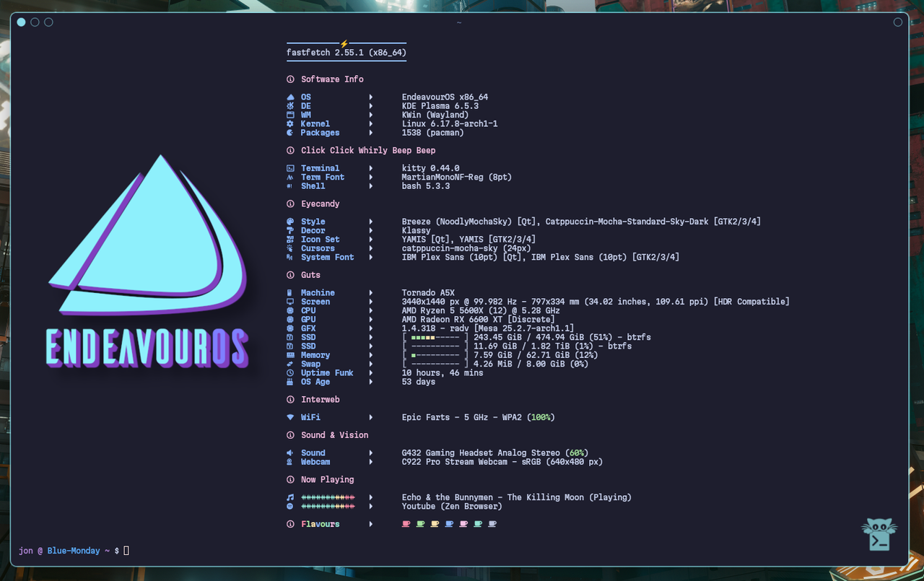Click the info icon beside Flavours
Image resolution: width=924 pixels, height=581 pixels.
[x=290, y=524]
